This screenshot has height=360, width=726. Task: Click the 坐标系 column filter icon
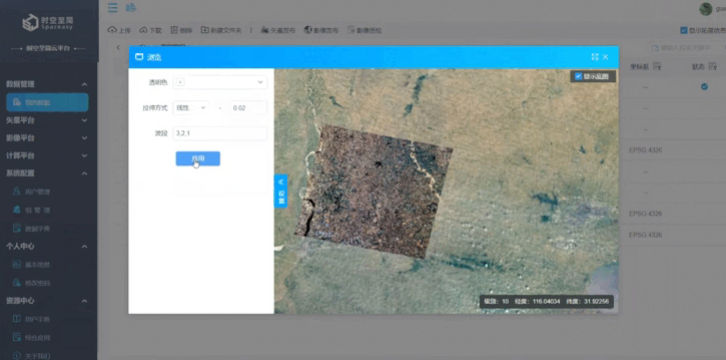(x=658, y=67)
